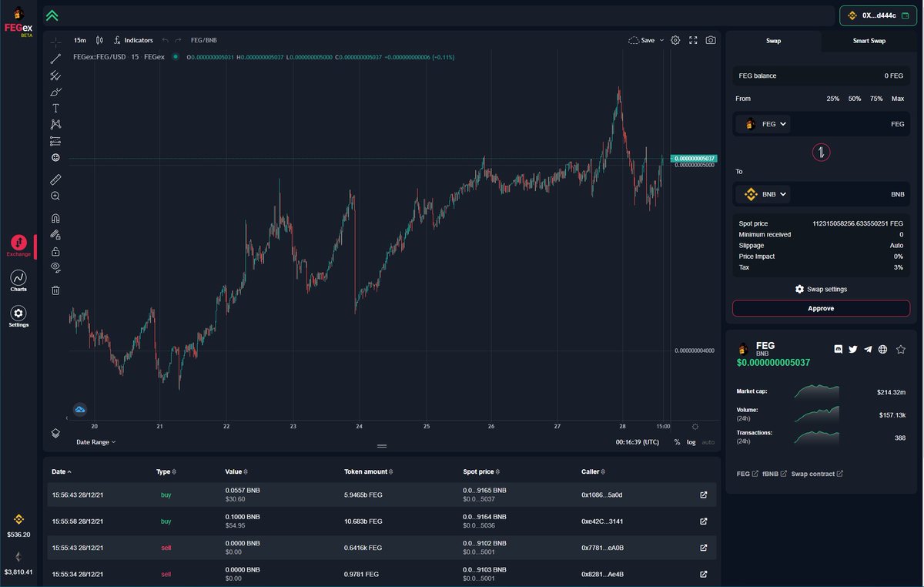Open the candle chart style selector
Image resolution: width=924 pixels, height=587 pixels.
coord(99,40)
